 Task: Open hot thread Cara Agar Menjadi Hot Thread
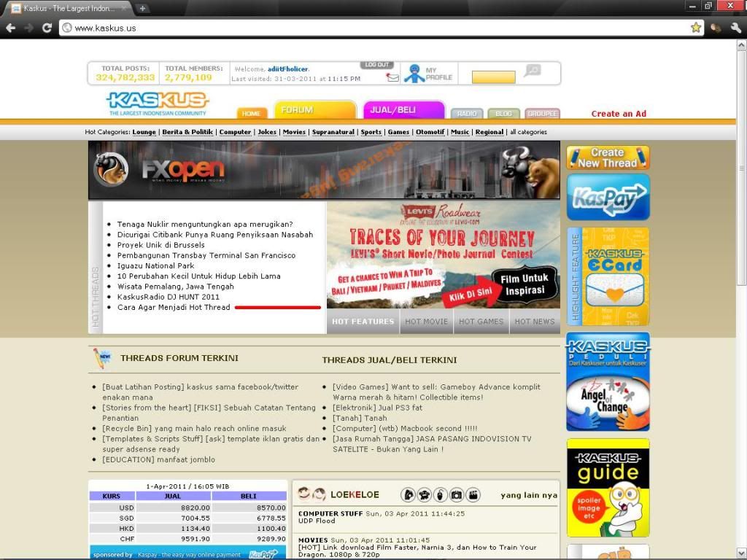(174, 307)
